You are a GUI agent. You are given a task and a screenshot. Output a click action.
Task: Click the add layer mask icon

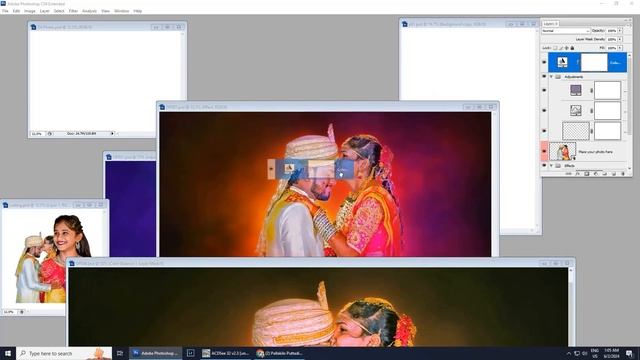point(587,173)
